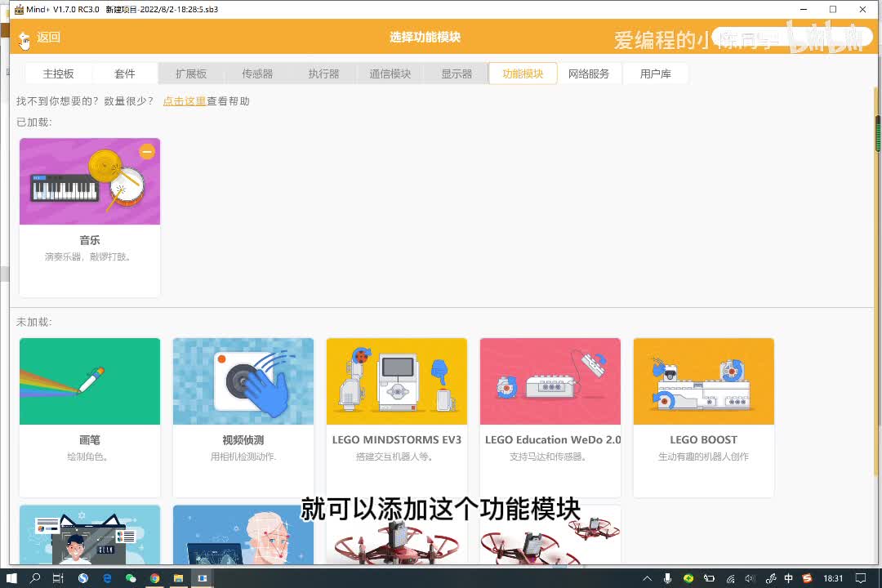Image resolution: width=882 pixels, height=588 pixels.
Task: Click the Sogou input method tray icon
Action: click(807, 578)
